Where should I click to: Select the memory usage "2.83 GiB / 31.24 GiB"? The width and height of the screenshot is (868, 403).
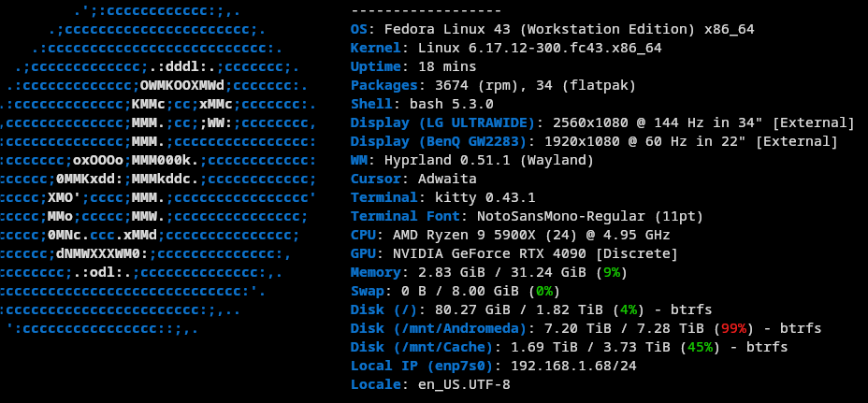(x=502, y=272)
